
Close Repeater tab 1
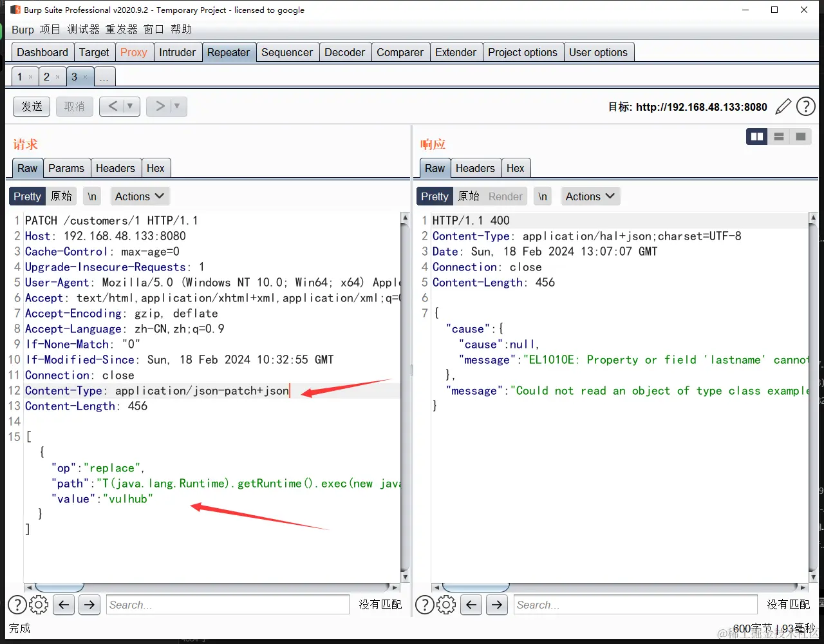click(30, 77)
